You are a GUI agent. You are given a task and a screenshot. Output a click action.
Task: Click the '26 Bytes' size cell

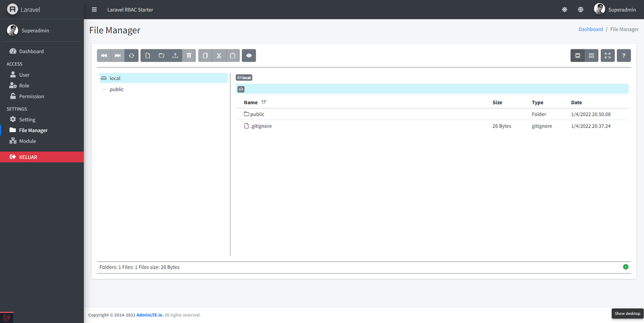click(502, 126)
